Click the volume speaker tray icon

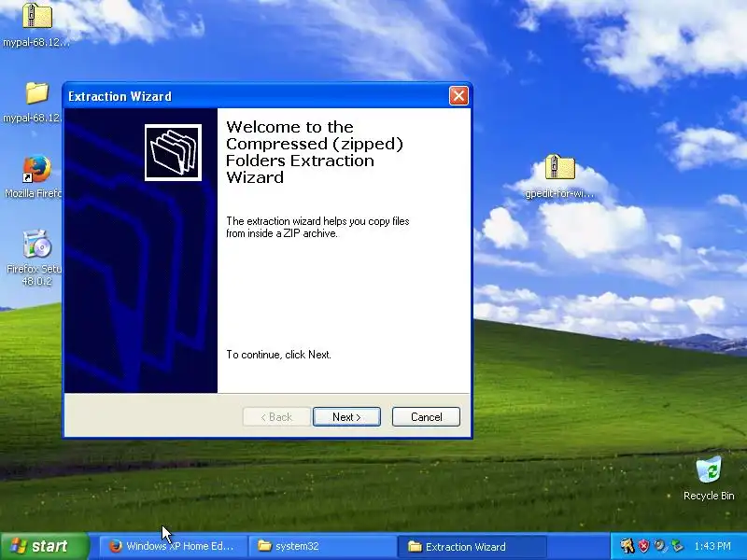[x=660, y=546]
